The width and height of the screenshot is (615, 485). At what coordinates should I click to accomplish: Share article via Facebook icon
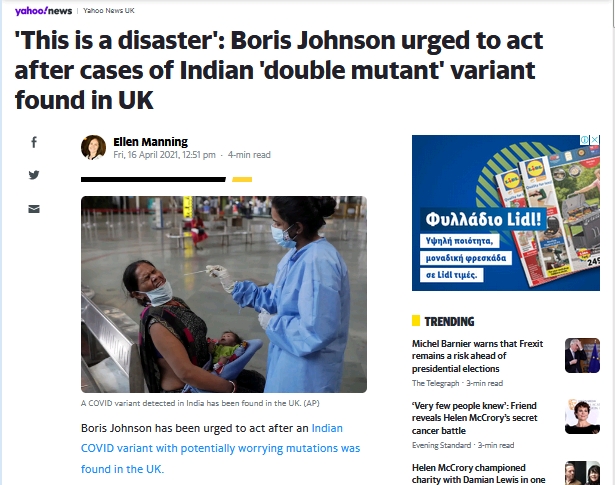pos(34,142)
